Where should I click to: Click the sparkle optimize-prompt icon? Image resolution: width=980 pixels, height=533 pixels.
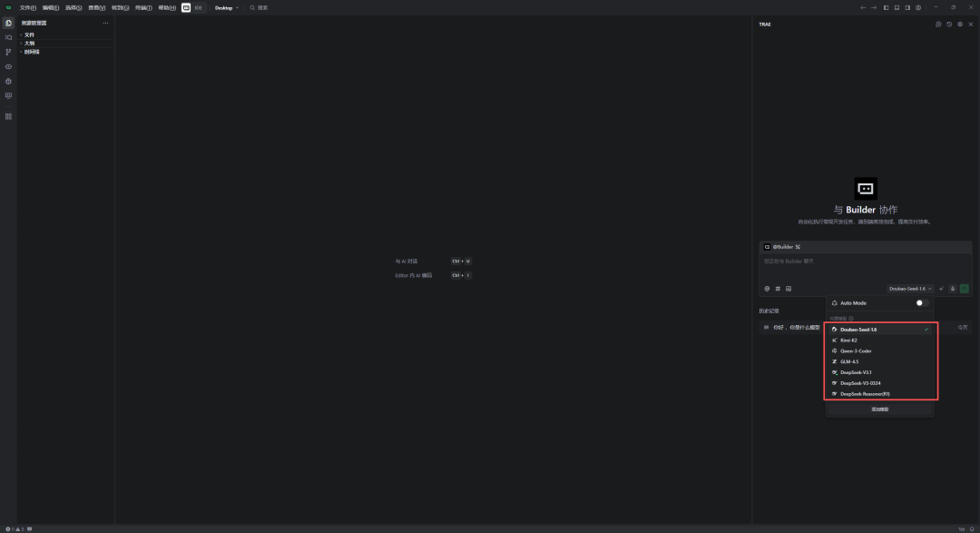(941, 289)
